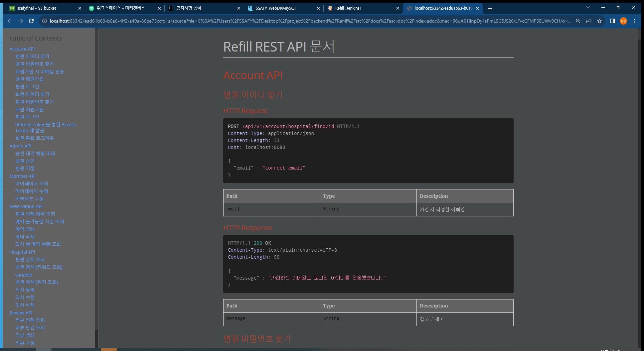View site information icon in address bar
The height and width of the screenshot is (351, 644).
(x=44, y=21)
